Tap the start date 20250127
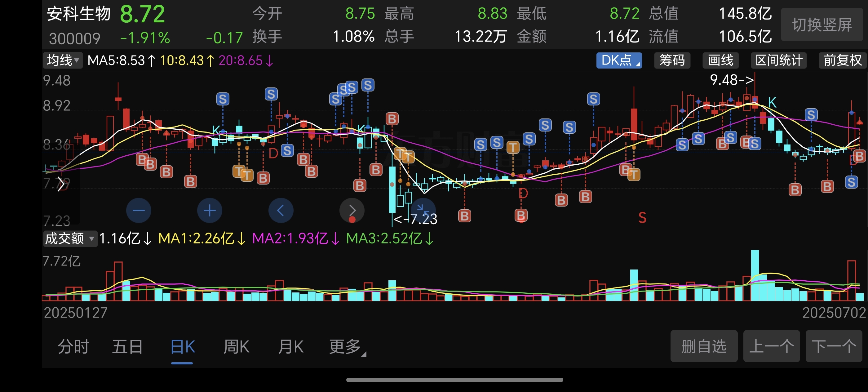This screenshot has width=868, height=392. click(x=75, y=313)
